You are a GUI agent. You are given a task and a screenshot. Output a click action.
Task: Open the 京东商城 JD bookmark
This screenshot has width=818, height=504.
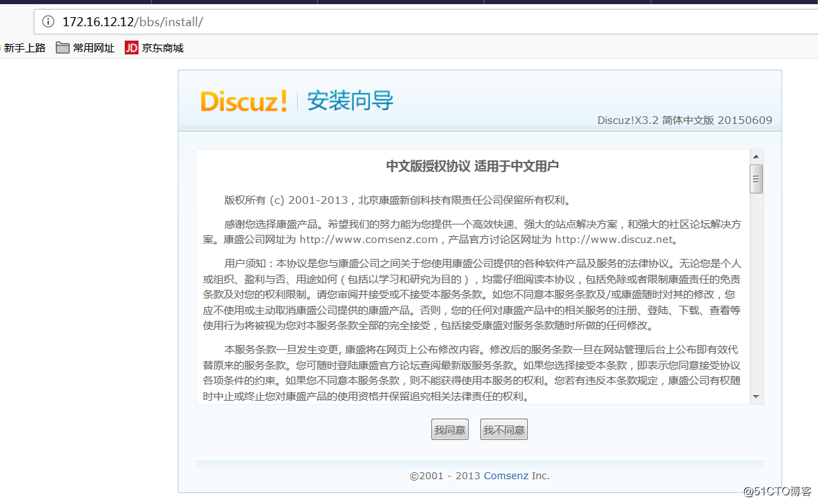click(154, 48)
